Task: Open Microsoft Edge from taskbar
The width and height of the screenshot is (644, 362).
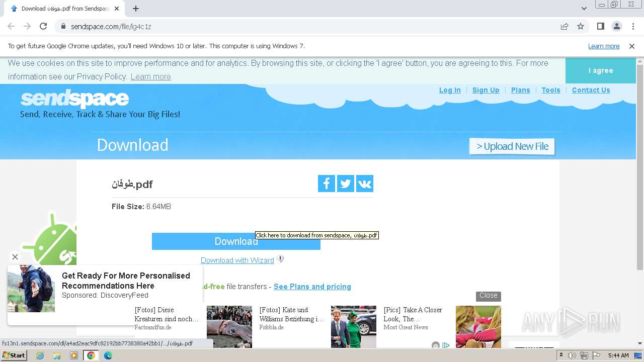Action: click(108, 355)
